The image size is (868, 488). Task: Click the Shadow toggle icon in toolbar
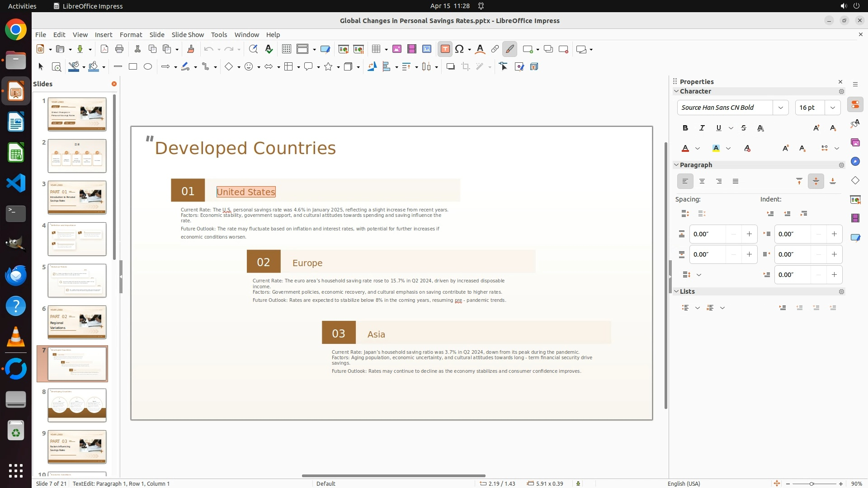tap(450, 67)
